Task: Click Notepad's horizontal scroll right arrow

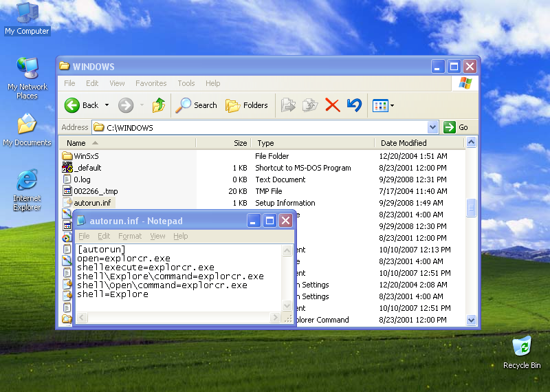Action: pyautogui.click(x=275, y=318)
